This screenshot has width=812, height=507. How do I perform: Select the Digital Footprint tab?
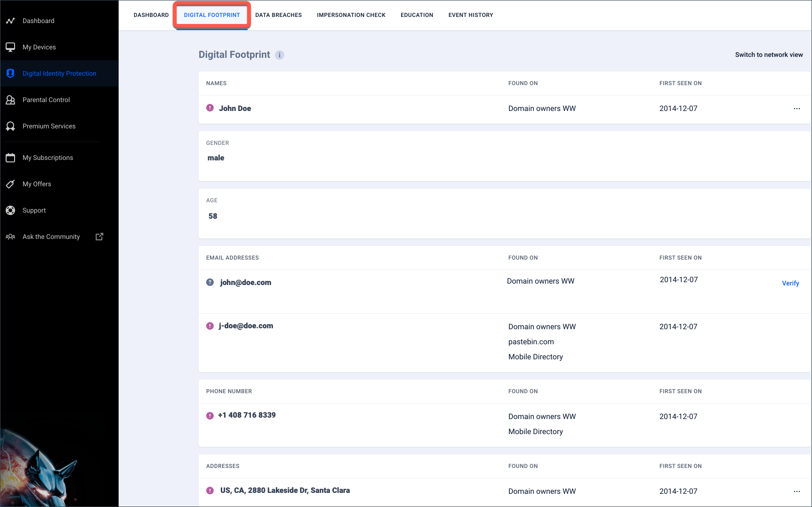point(212,15)
